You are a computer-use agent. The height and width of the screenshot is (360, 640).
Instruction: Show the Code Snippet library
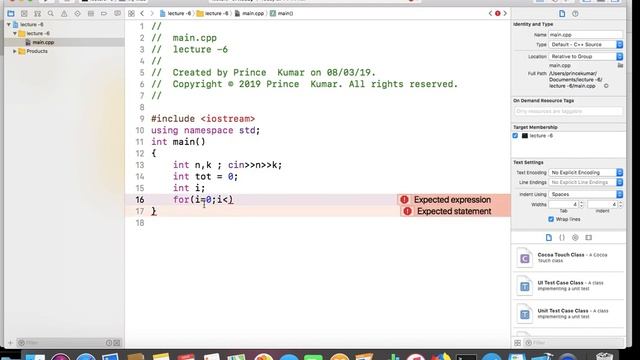(x=562, y=238)
